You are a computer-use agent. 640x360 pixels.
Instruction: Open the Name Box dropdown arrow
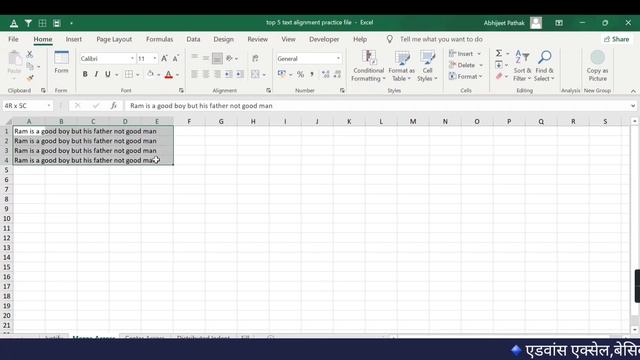click(x=49, y=106)
